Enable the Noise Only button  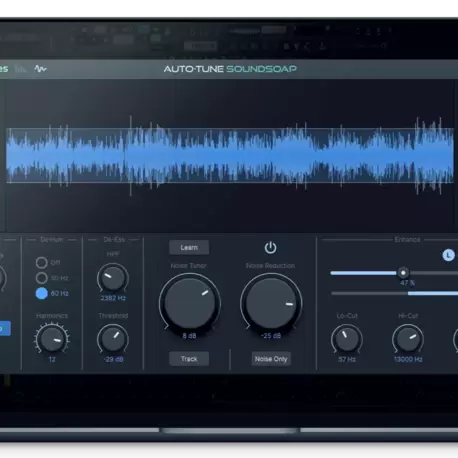coord(271,359)
